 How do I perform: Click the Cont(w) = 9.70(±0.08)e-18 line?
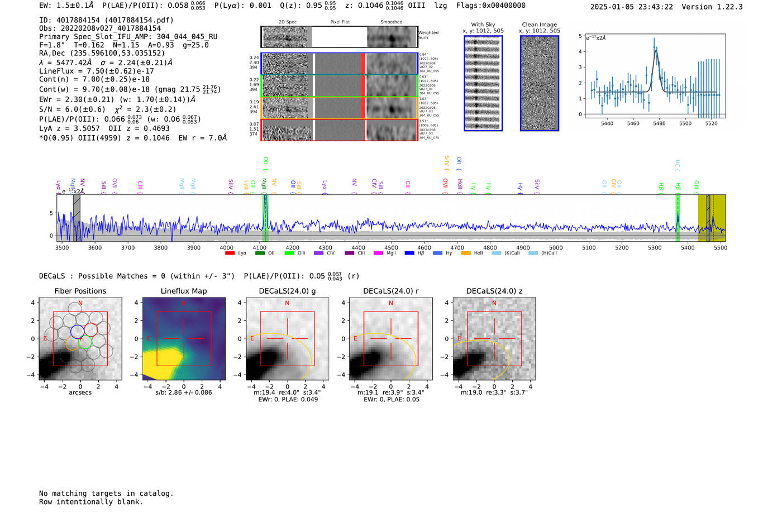click(x=130, y=89)
